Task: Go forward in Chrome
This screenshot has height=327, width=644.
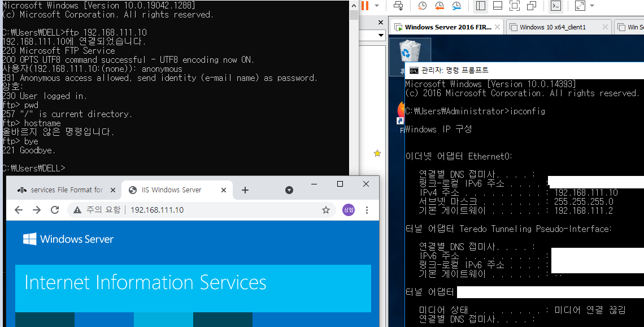Action: [x=37, y=210]
